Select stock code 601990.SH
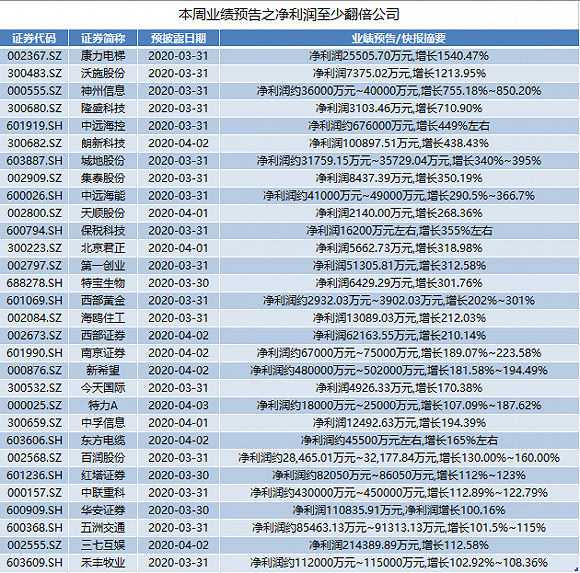Screen dimensions: 580x573 tap(34, 353)
